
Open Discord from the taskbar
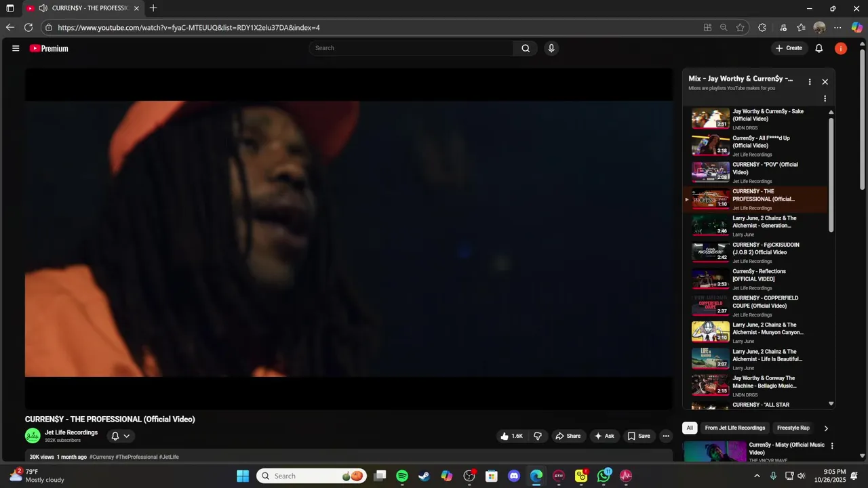[x=514, y=476]
